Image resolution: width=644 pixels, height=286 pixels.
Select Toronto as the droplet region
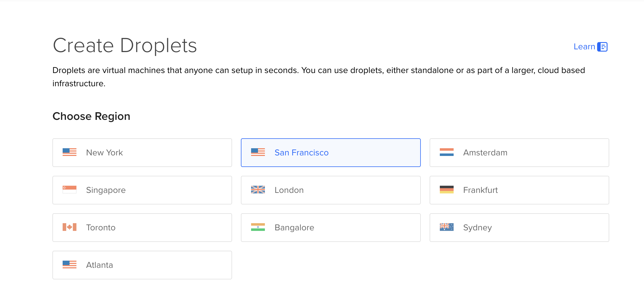point(142,228)
